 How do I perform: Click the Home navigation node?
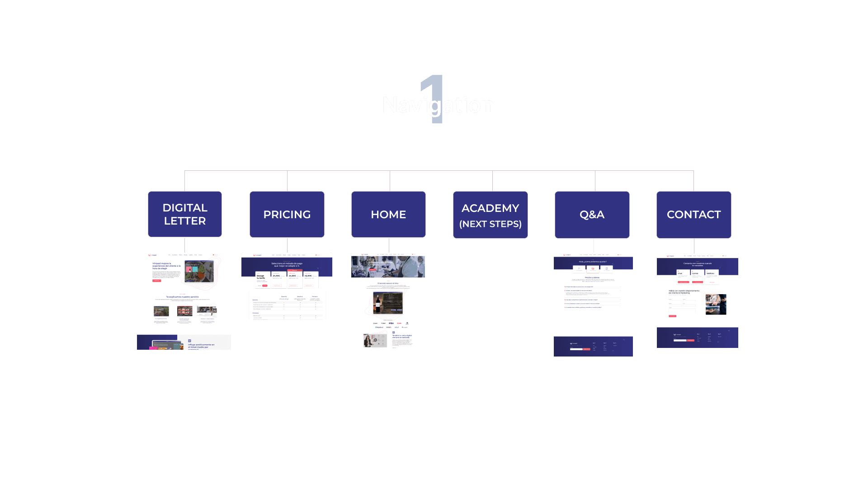point(388,214)
